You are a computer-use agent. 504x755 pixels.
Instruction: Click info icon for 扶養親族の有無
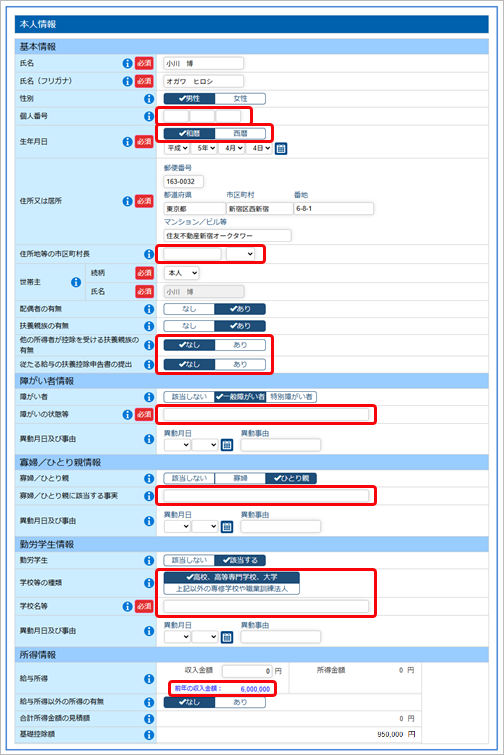pos(149,326)
